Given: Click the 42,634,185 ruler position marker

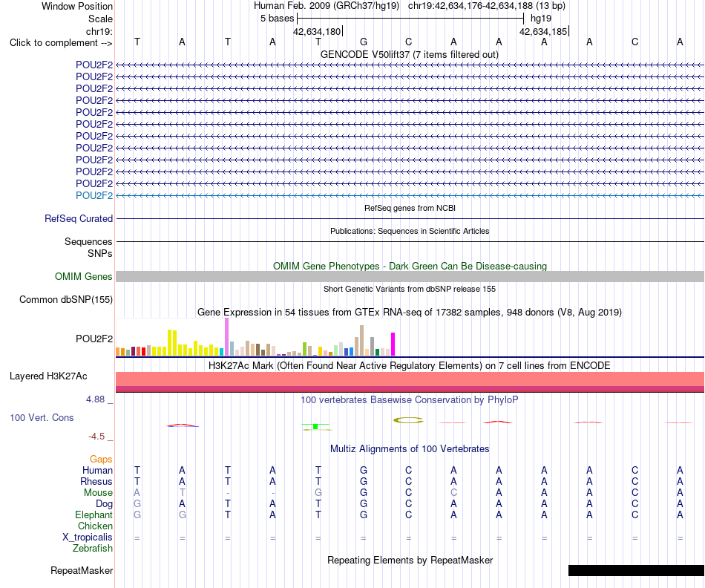Looking at the screenshot, I should coord(543,31).
